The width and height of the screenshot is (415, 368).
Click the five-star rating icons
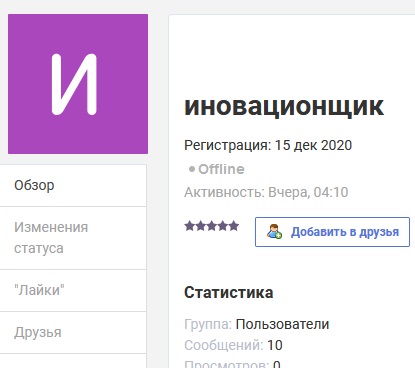click(212, 226)
